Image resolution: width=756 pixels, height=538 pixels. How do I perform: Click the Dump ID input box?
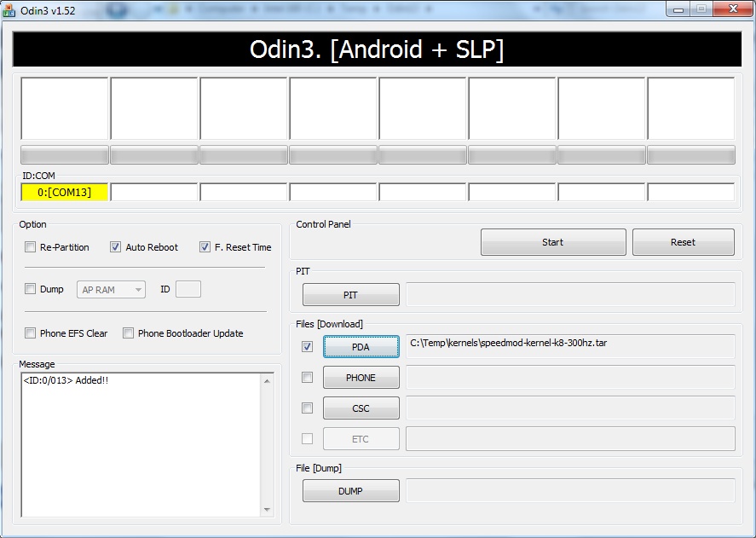point(188,289)
